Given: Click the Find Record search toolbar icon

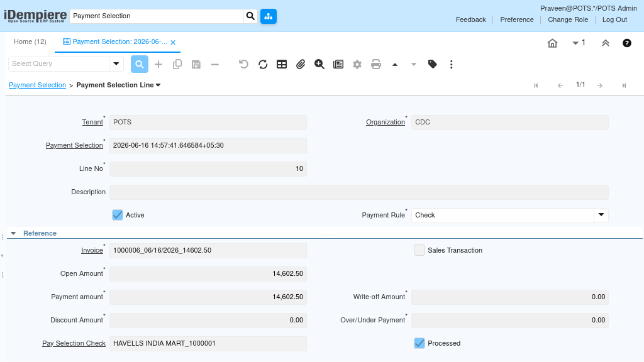Looking at the screenshot, I should tap(140, 65).
